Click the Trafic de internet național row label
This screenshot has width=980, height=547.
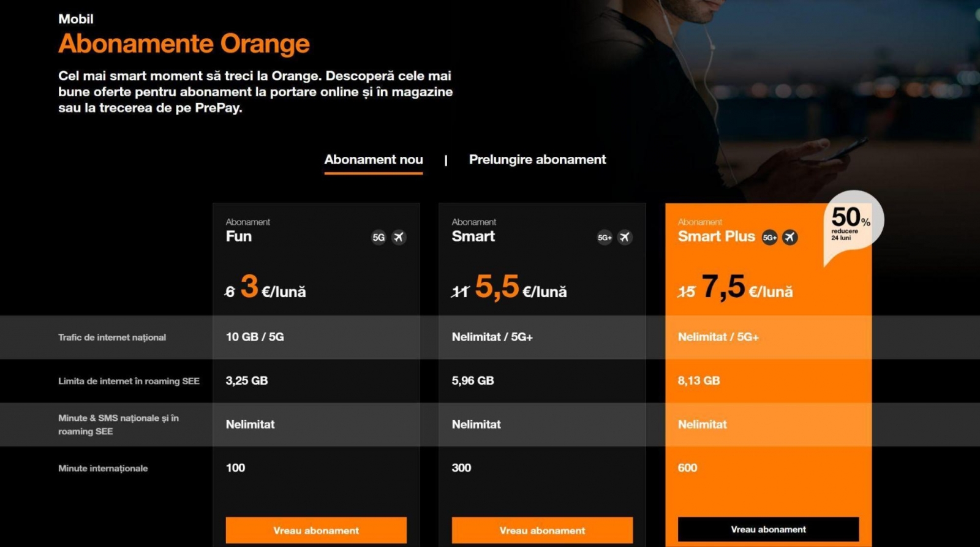tap(112, 338)
